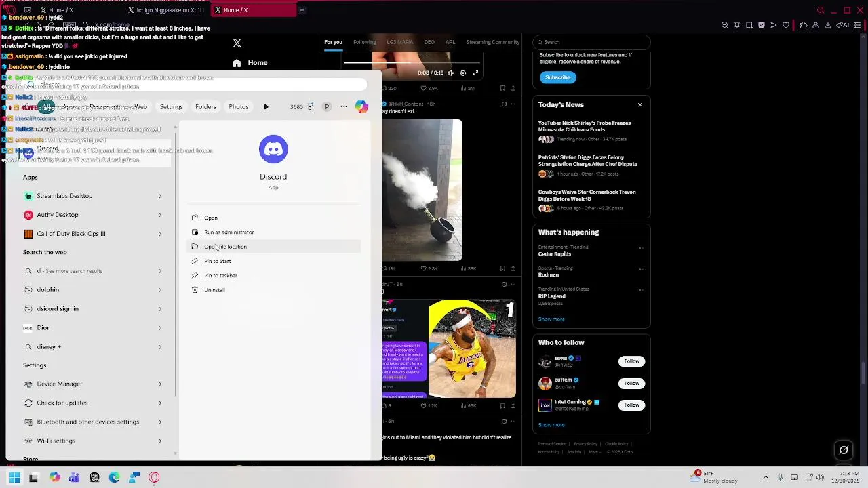Filter search results by Web
The width and height of the screenshot is (868, 488).
pyautogui.click(x=140, y=106)
